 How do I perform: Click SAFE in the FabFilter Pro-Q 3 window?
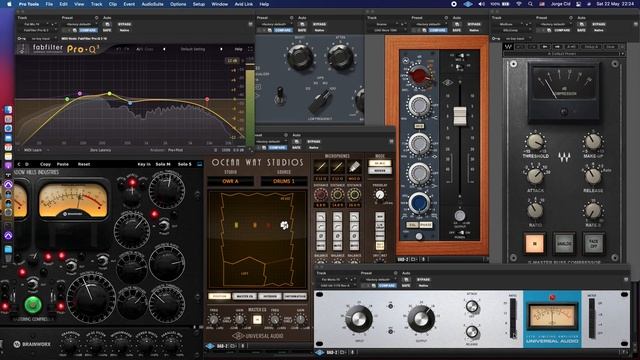(x=107, y=30)
